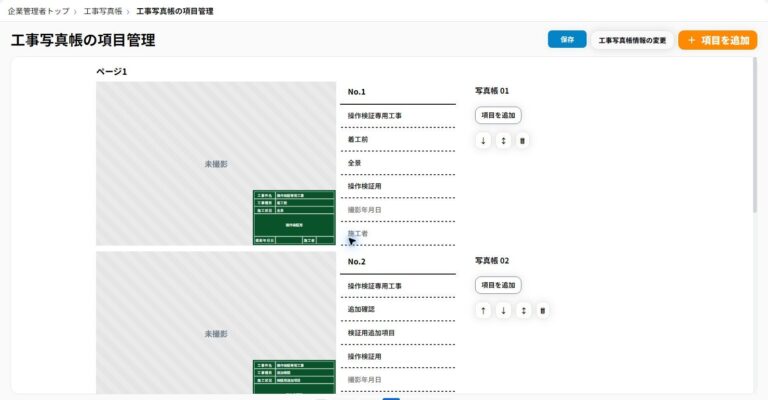This screenshot has width=768, height=400.
Task: Click the 操作検証用 field in No.1
Action: [x=398, y=187]
